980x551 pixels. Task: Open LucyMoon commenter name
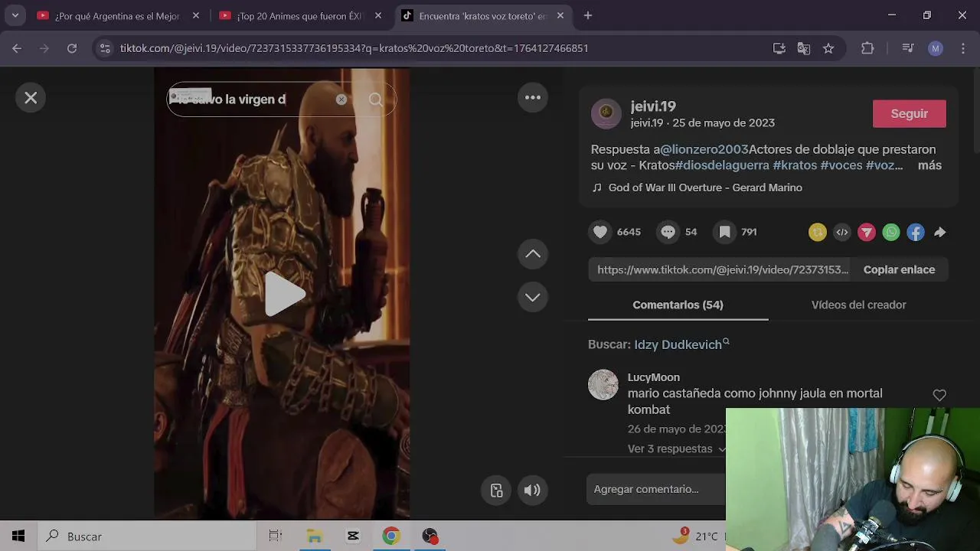(654, 377)
